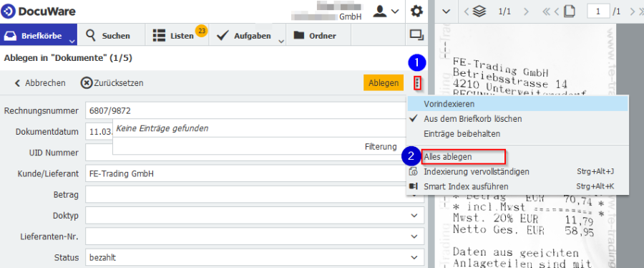Screen dimensions: 644x268
Task: Click the Indexierung vervollständigen icon
Action: click(413, 171)
